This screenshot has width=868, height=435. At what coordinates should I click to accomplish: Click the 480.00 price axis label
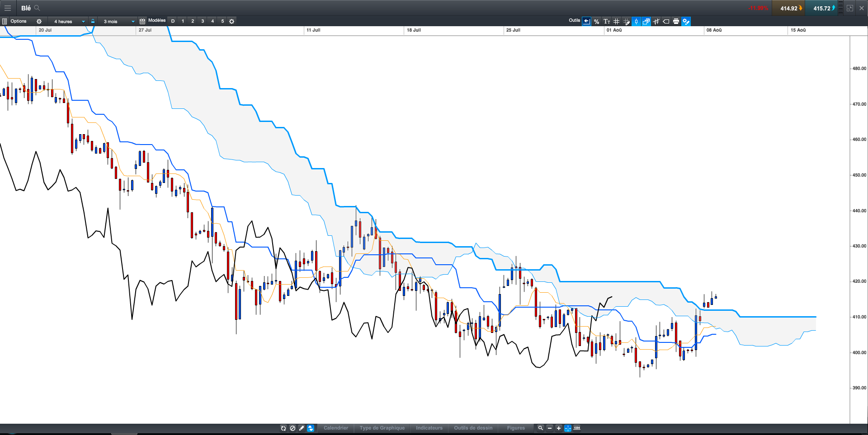859,69
